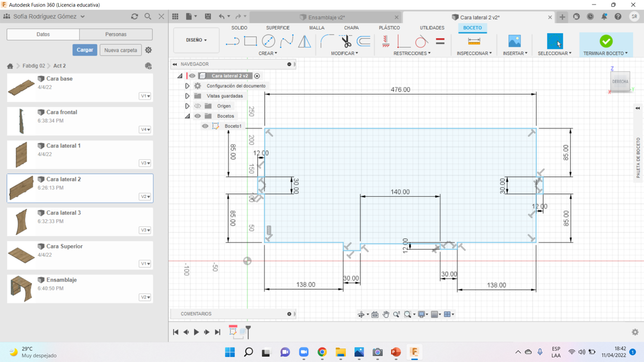Select the Line sketch tool
This screenshot has height=362, width=644.
coord(232,41)
